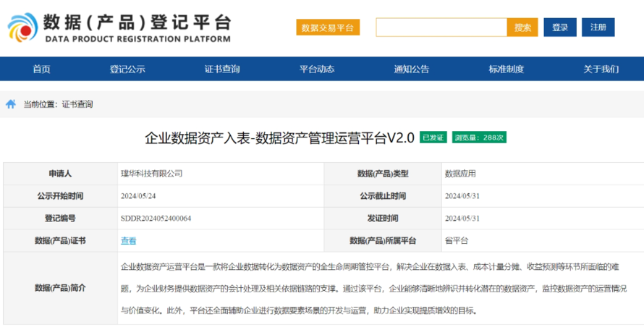Click the 公示截止时间 date value 2024/05/31
This screenshot has height=335, width=644.
coord(462,196)
